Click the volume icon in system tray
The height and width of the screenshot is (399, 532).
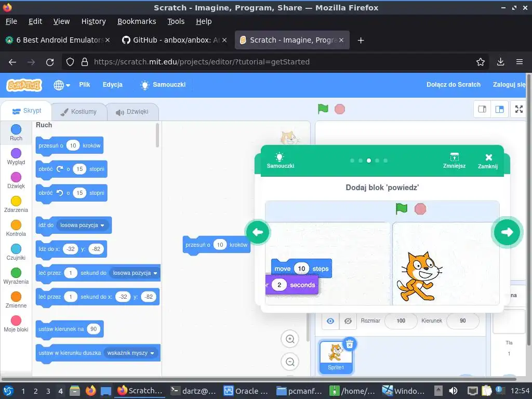click(x=453, y=391)
